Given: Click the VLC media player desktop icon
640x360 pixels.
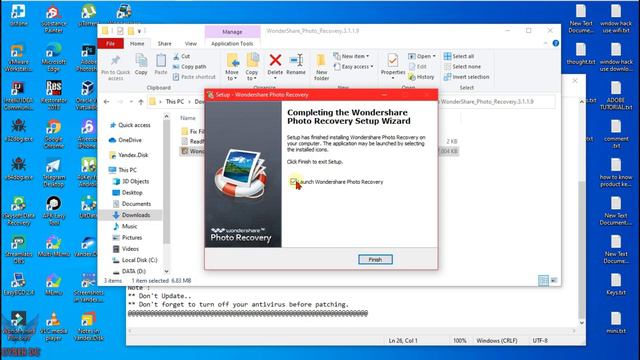Looking at the screenshot, I should 53,326.
